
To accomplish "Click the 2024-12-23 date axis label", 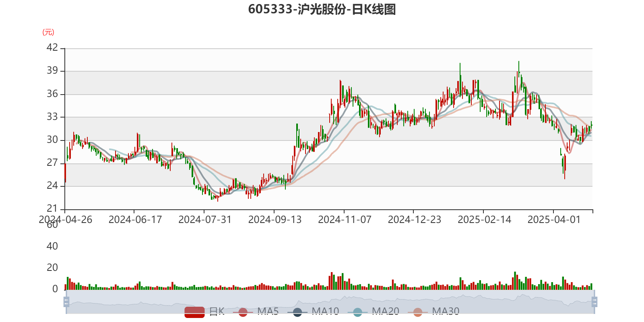I will point(415,220).
